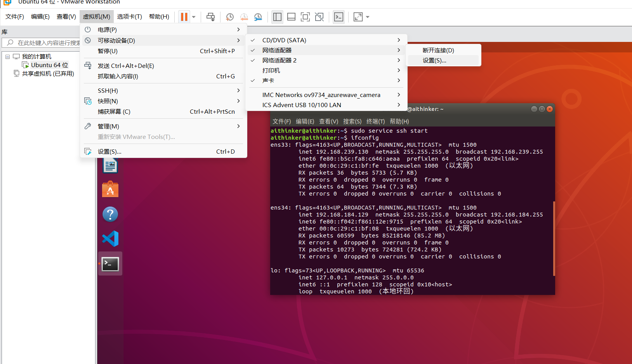Open the snapshot manager toolbar icon
The image size is (632, 364).
point(258,17)
